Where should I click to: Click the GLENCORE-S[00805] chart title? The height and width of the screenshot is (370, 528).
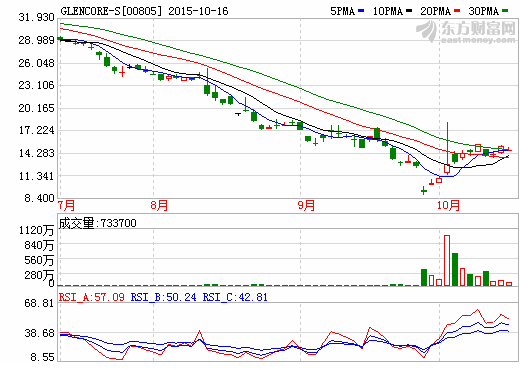111,11
